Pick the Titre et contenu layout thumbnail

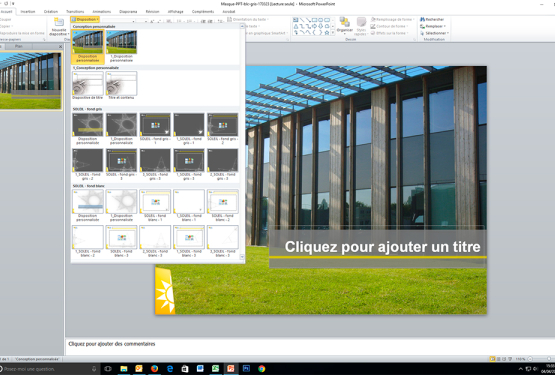[x=121, y=85]
